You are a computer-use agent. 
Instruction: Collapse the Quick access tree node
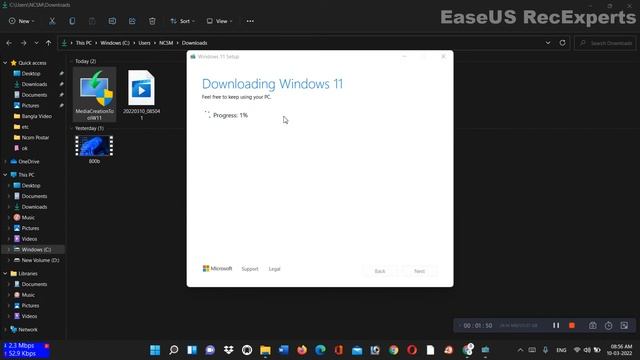point(5,63)
